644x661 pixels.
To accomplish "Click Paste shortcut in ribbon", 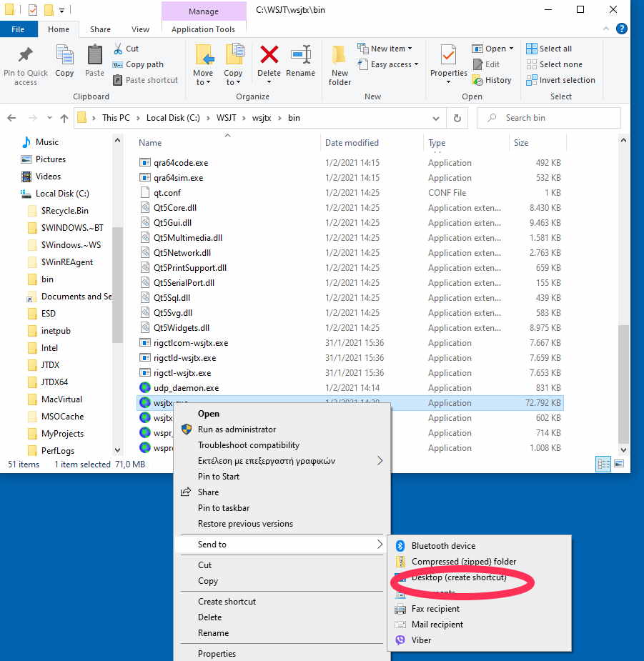I will pyautogui.click(x=146, y=80).
